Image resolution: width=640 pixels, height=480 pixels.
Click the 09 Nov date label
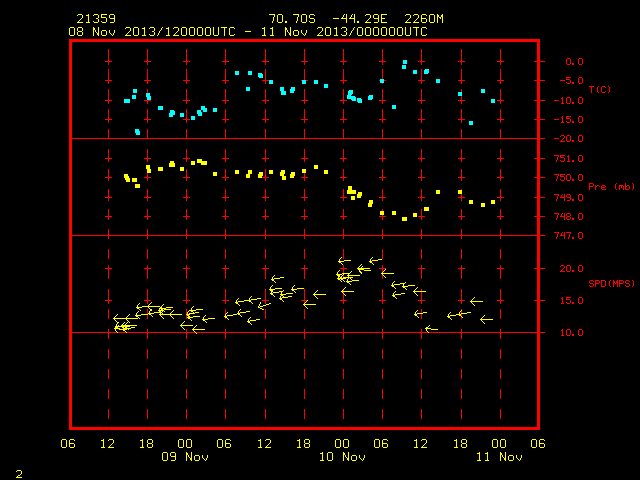click(x=185, y=457)
